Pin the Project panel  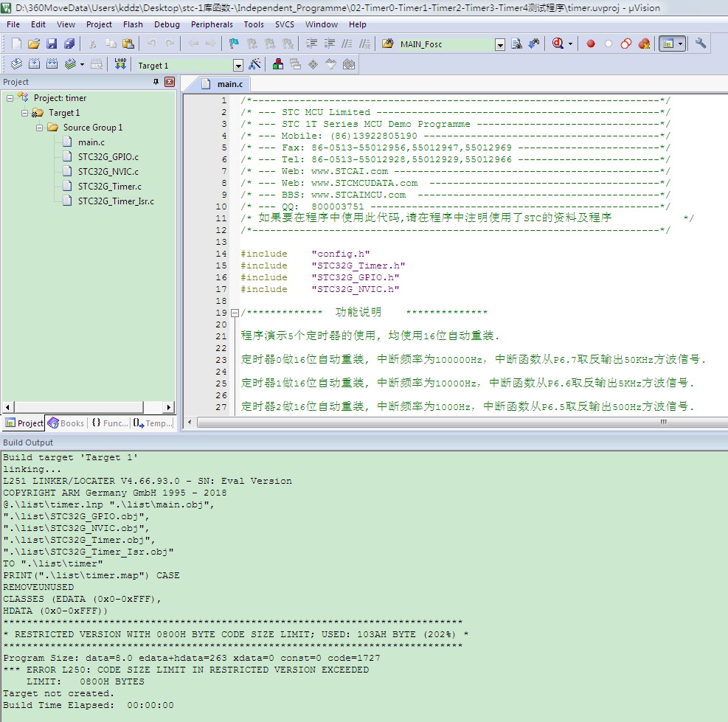pos(156,82)
